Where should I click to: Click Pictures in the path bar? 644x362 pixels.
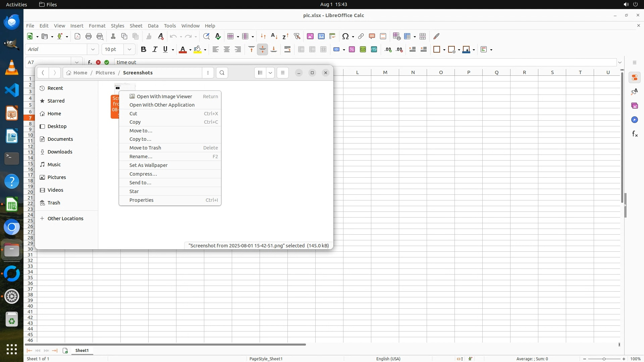(105, 73)
